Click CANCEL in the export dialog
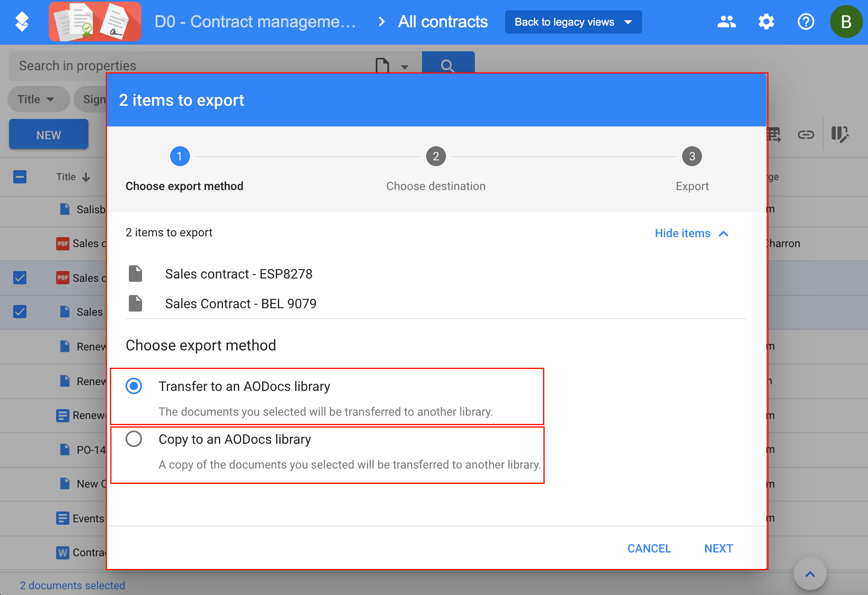868x595 pixels. 649,549
